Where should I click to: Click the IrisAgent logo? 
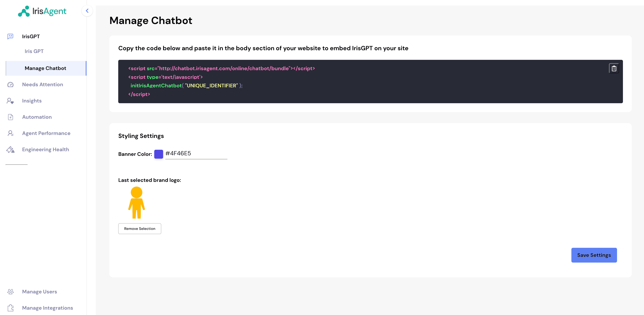point(42,11)
